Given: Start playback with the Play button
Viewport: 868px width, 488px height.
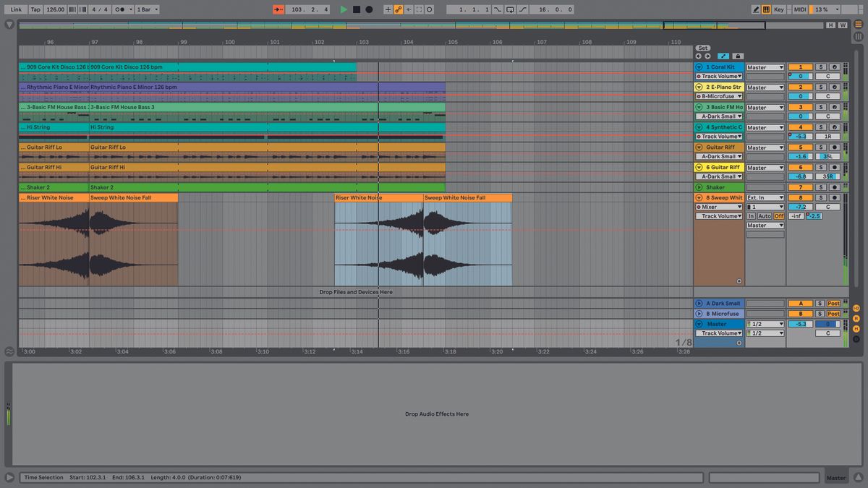Looking at the screenshot, I should pyautogui.click(x=343, y=9).
